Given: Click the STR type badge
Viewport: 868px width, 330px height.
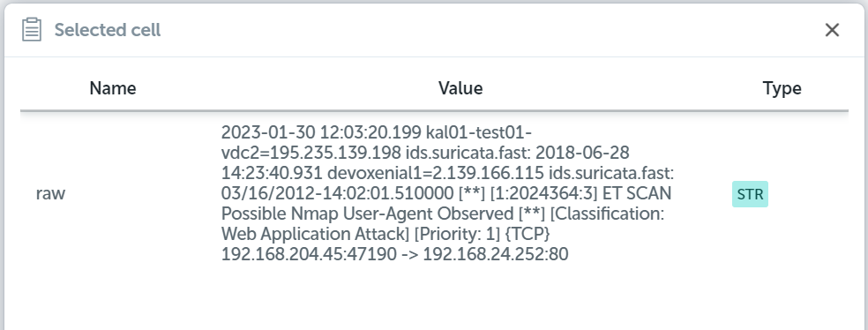Looking at the screenshot, I should point(750,194).
